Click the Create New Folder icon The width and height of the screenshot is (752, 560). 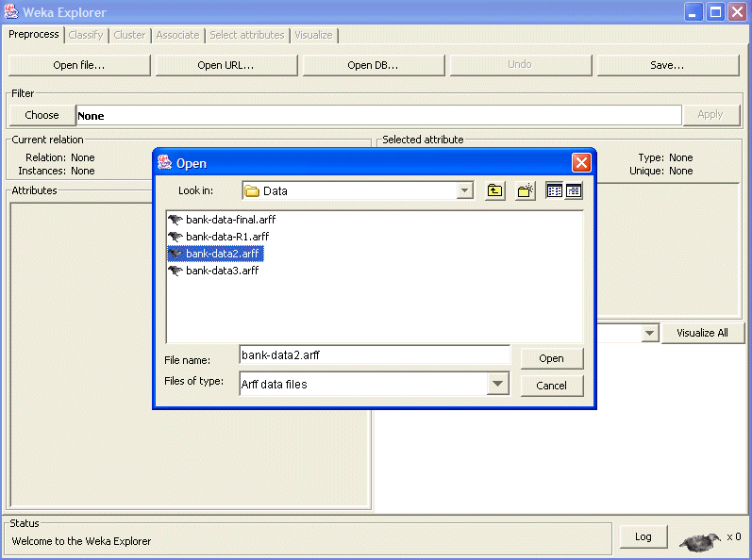point(526,190)
